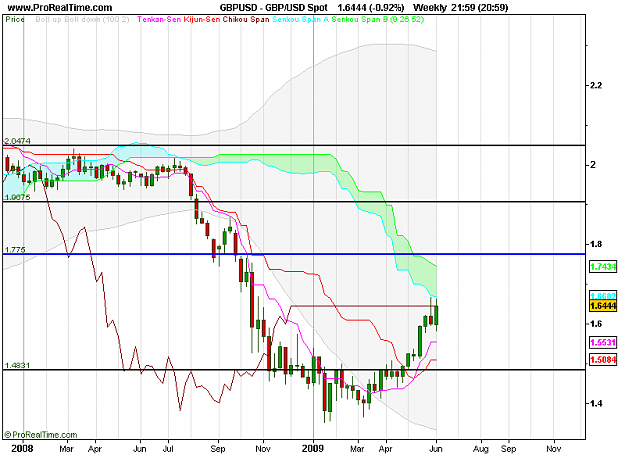625x469 pixels.
Task: Click the 1.9075 level label
Action: point(17,197)
